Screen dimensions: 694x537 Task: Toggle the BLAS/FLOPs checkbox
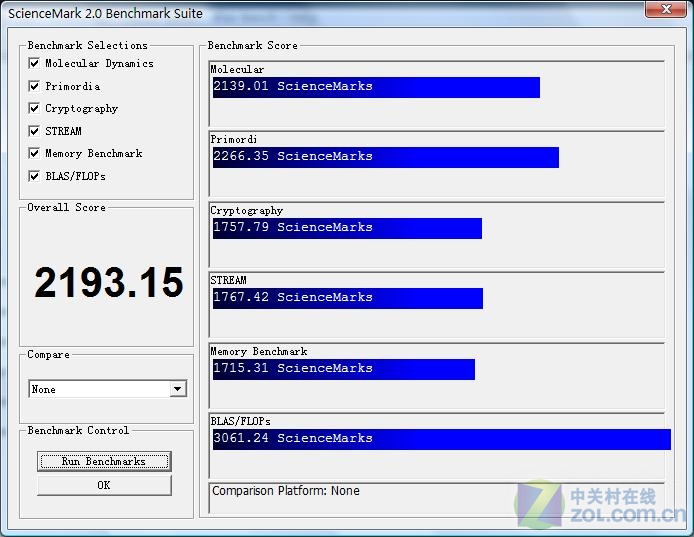[x=34, y=176]
